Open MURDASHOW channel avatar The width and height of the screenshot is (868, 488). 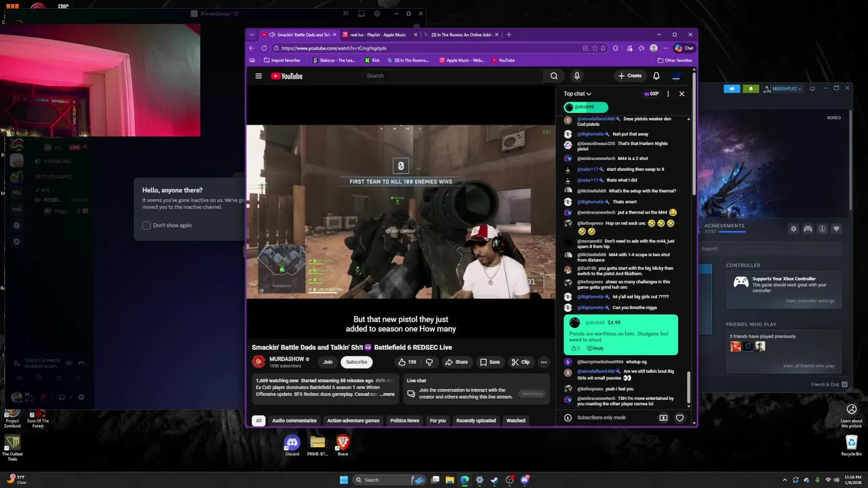[x=258, y=362]
